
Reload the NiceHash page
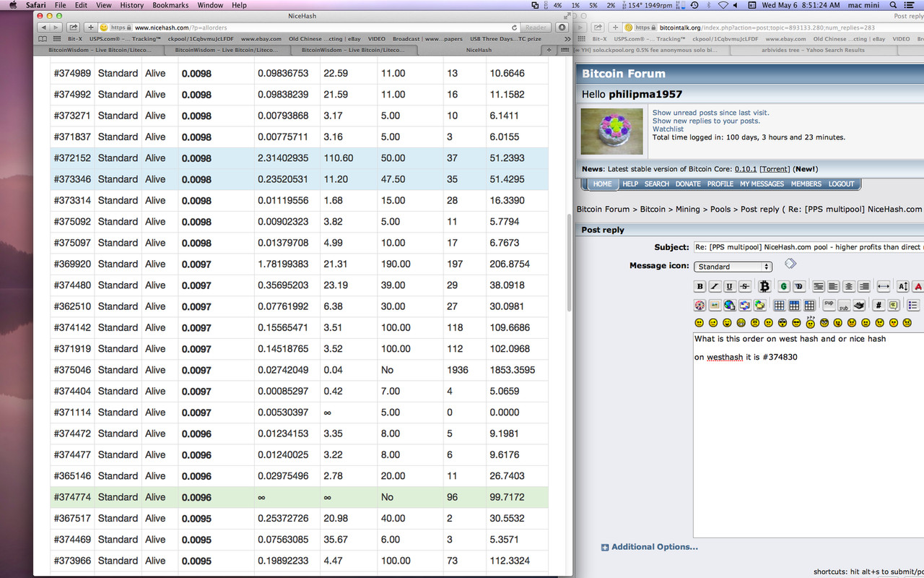coord(513,27)
